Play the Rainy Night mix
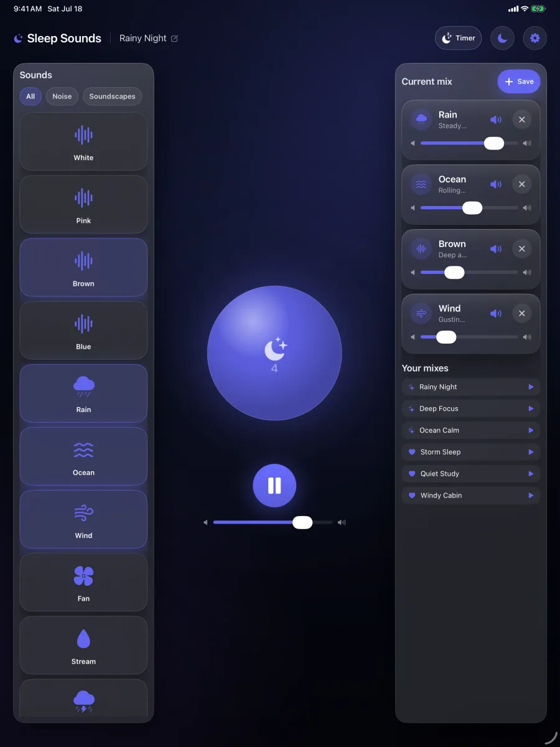 (x=531, y=387)
